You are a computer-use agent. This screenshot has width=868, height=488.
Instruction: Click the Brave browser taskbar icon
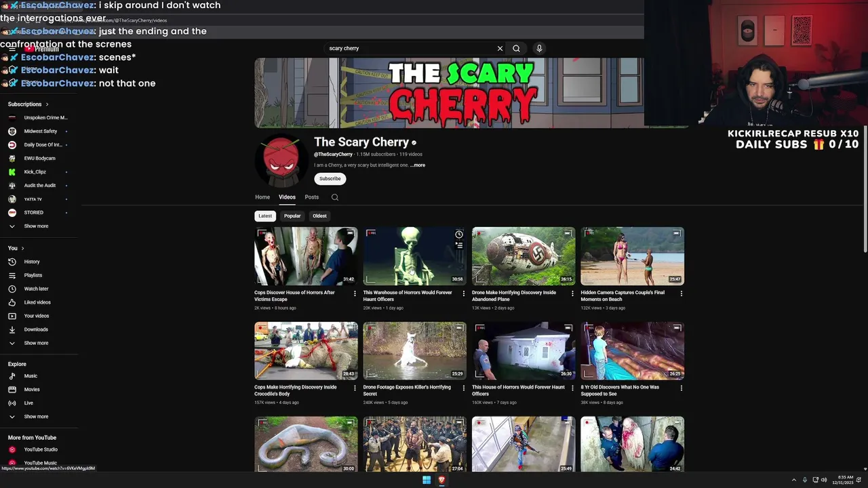coord(441,480)
